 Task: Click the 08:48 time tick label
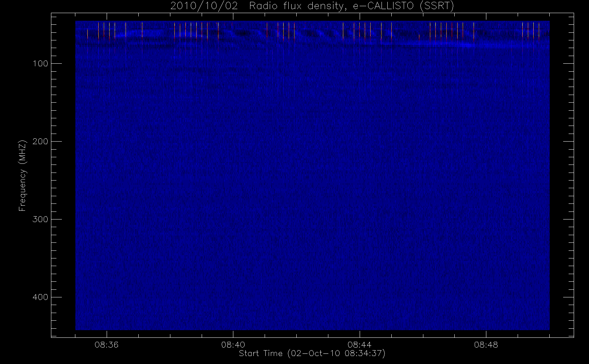point(486,345)
